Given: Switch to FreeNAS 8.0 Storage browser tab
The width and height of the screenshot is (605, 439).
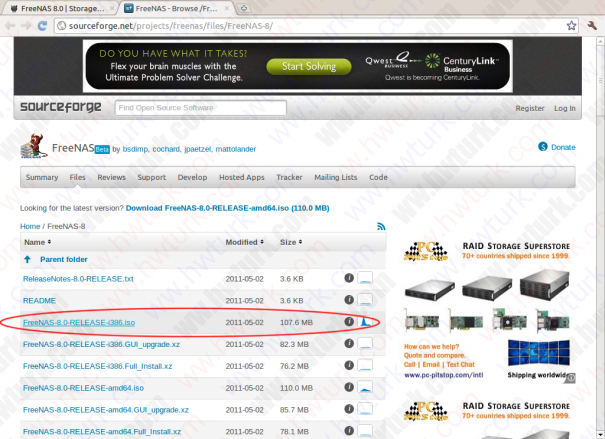Looking at the screenshot, I should (59, 8).
